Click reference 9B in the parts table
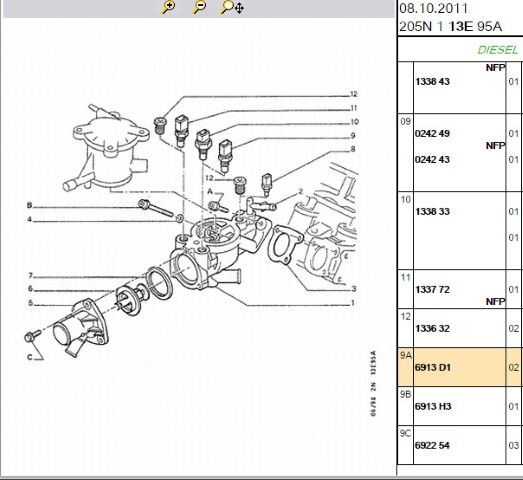 click(x=406, y=395)
